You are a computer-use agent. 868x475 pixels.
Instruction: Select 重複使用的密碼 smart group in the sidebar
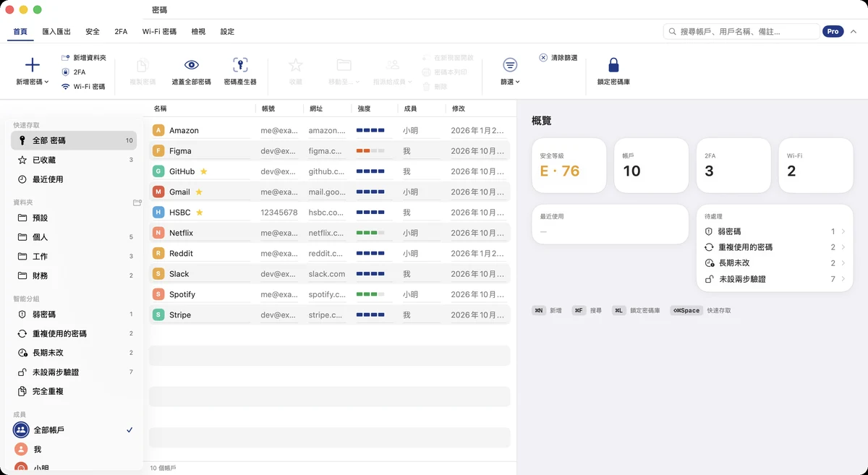74,333
